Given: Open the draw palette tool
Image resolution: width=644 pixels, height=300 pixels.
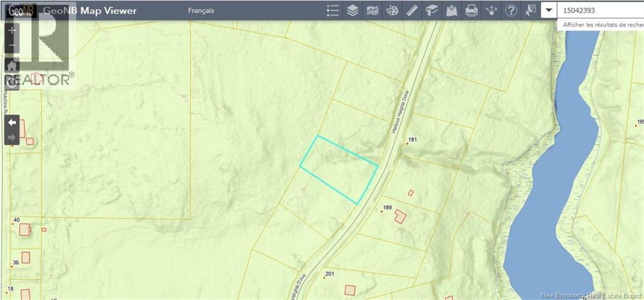Looking at the screenshot, I should tap(392, 11).
